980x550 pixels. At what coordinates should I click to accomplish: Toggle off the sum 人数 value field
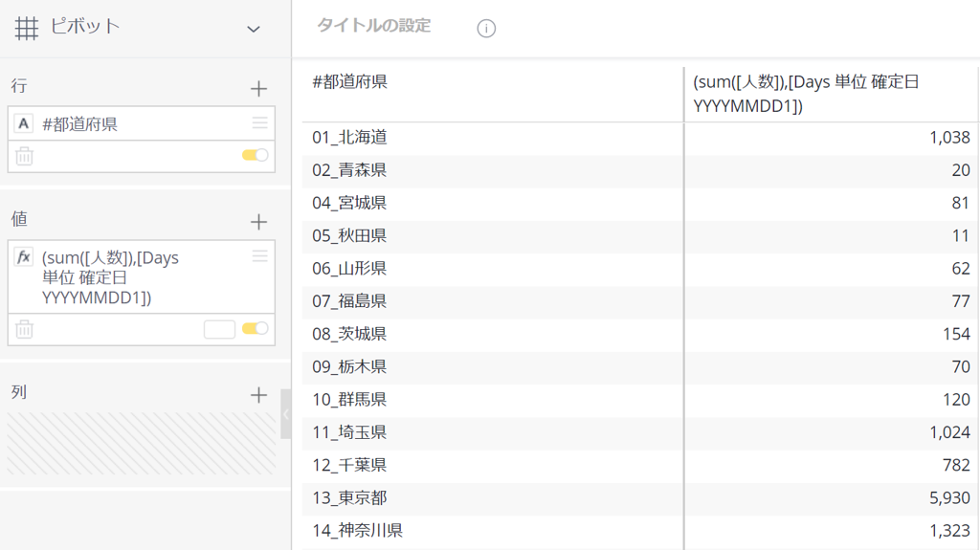[x=255, y=328]
